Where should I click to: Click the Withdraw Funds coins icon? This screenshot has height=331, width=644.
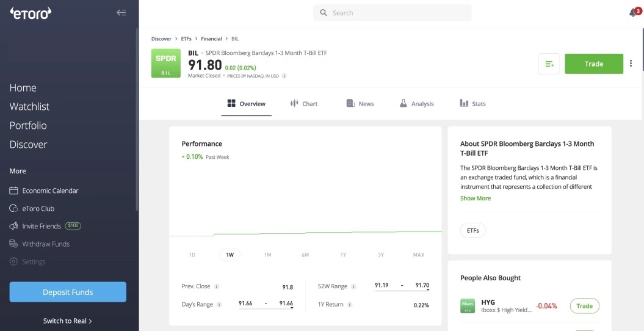[13, 244]
